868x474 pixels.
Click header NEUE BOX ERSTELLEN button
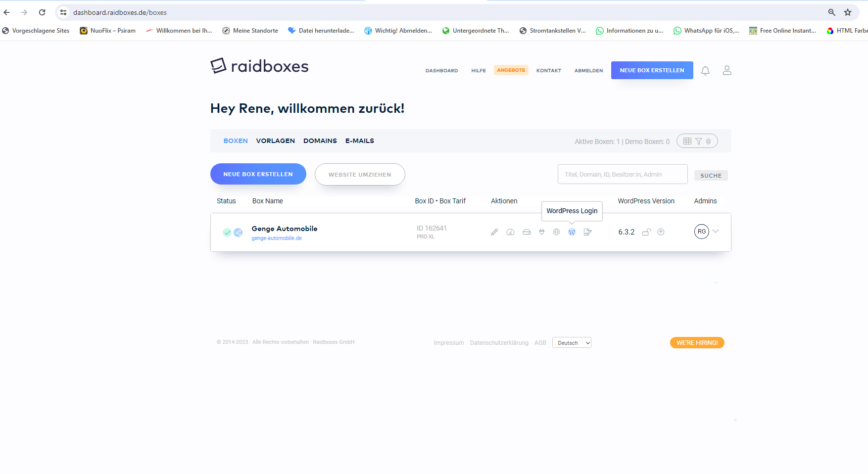coord(652,70)
